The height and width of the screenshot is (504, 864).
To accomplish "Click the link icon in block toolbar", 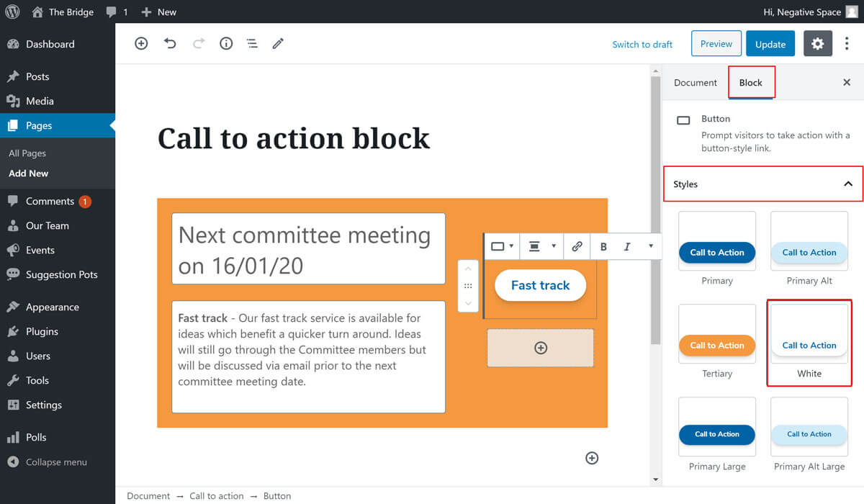I will point(577,246).
